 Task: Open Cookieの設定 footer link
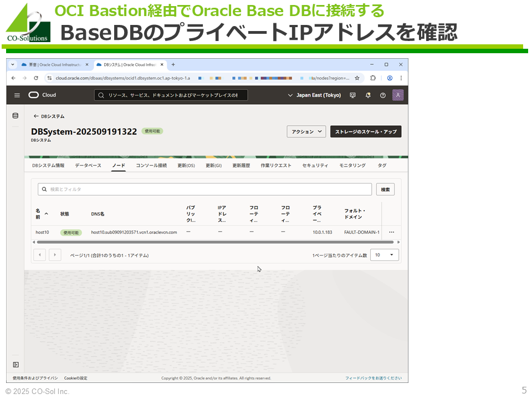click(76, 378)
